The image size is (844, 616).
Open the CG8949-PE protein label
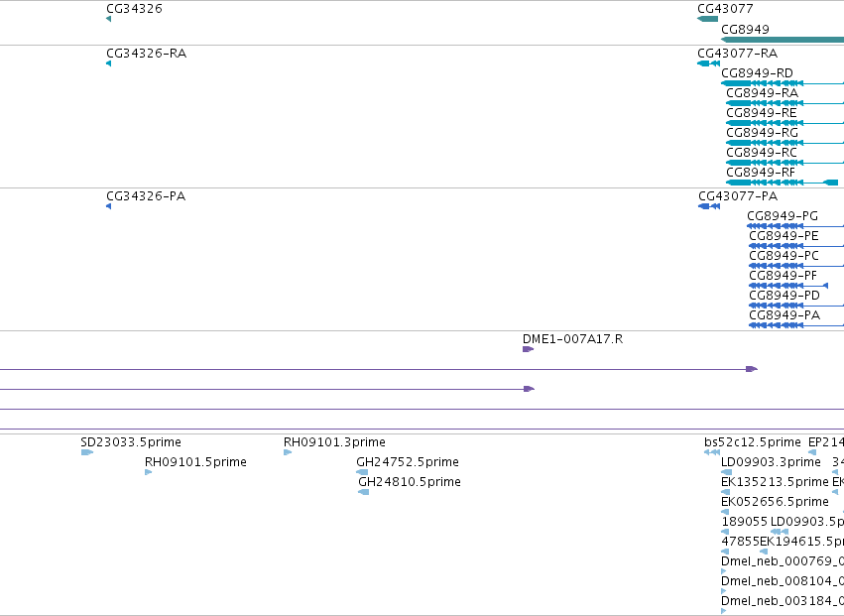[x=784, y=236]
